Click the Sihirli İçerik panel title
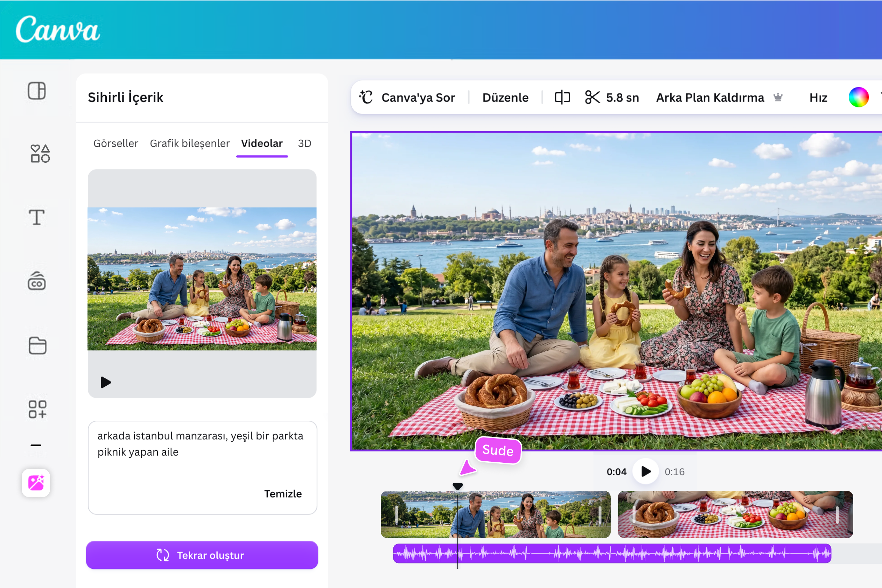 (x=125, y=98)
